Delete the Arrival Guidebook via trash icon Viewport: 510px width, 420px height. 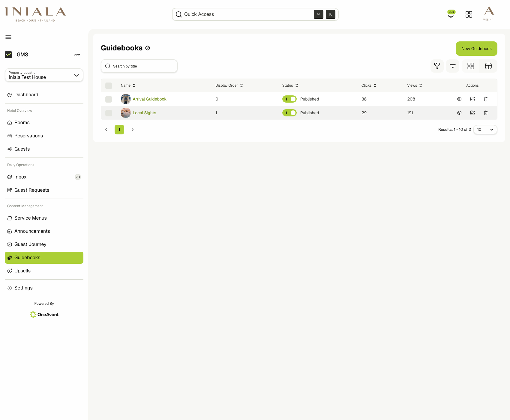[485, 99]
